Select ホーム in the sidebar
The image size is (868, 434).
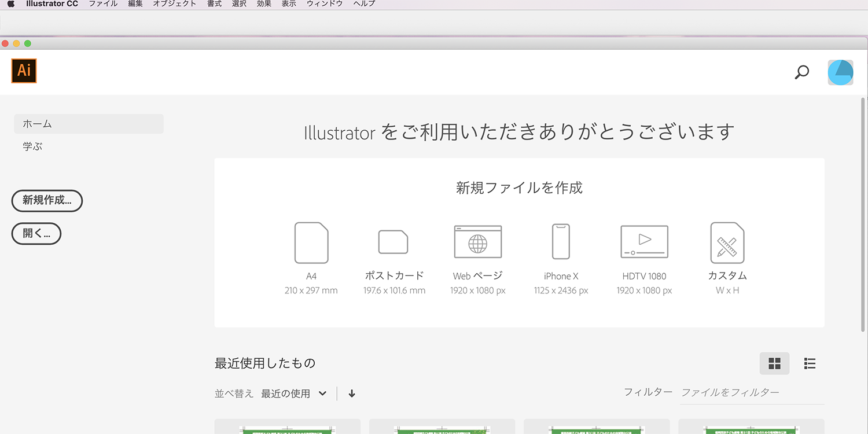(x=89, y=124)
